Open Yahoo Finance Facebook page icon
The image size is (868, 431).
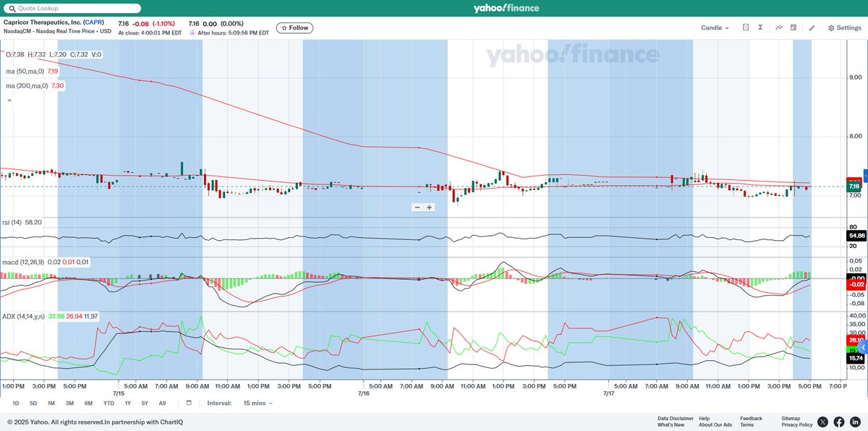(x=839, y=422)
